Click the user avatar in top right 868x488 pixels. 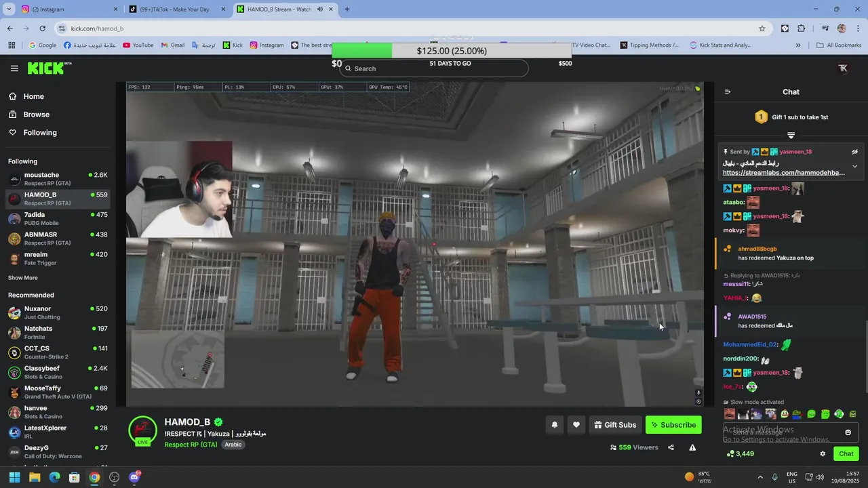(x=843, y=68)
